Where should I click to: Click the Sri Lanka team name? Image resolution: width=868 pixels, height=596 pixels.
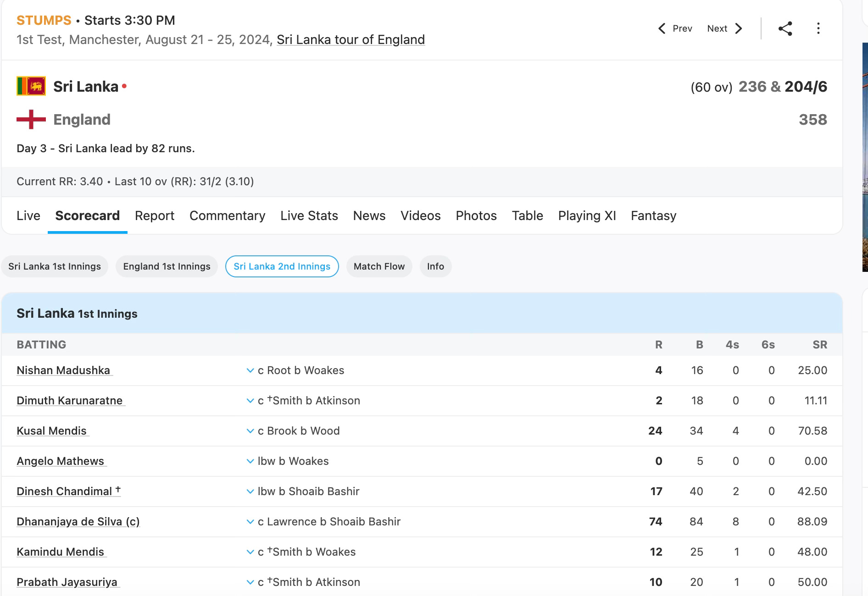[86, 87]
